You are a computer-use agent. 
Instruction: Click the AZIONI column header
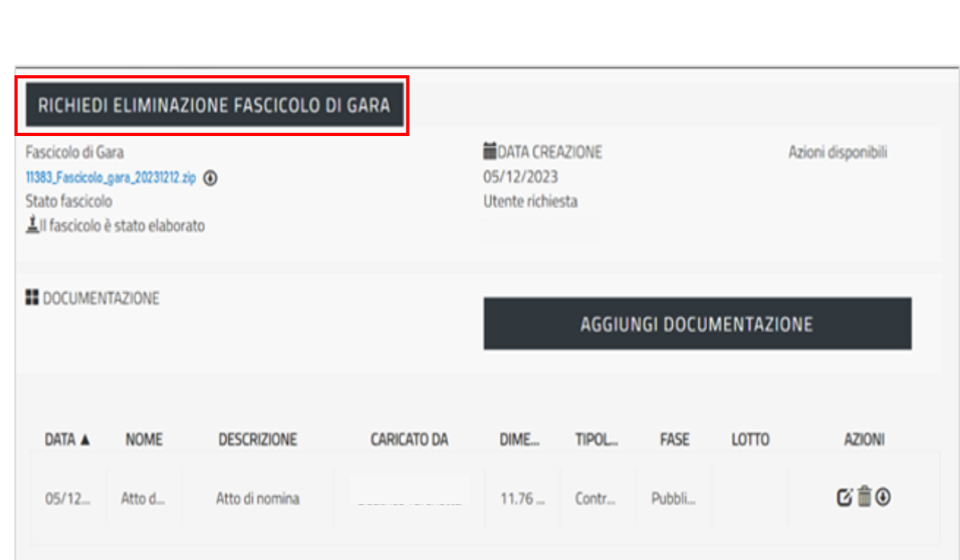click(x=864, y=440)
